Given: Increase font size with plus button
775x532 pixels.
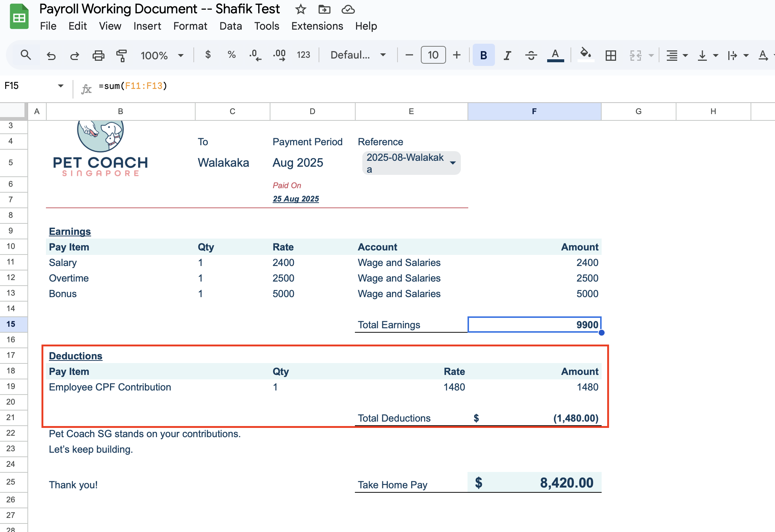Looking at the screenshot, I should pos(457,55).
